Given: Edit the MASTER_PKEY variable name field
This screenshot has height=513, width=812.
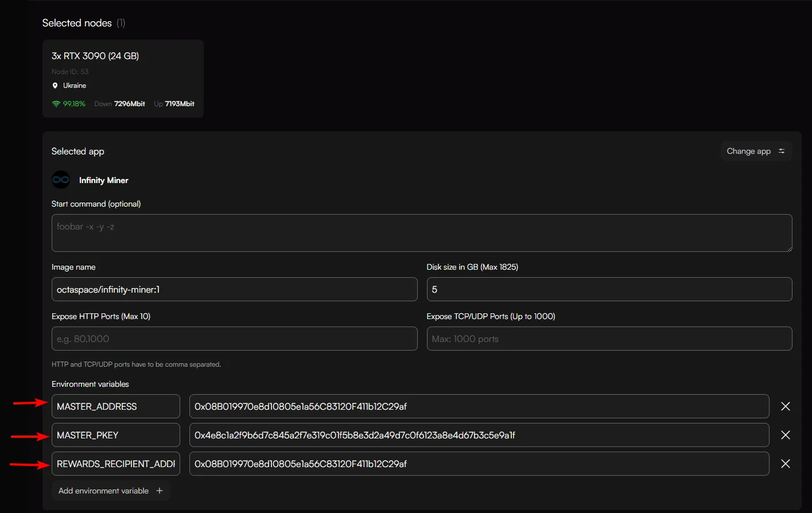Looking at the screenshot, I should (116, 435).
